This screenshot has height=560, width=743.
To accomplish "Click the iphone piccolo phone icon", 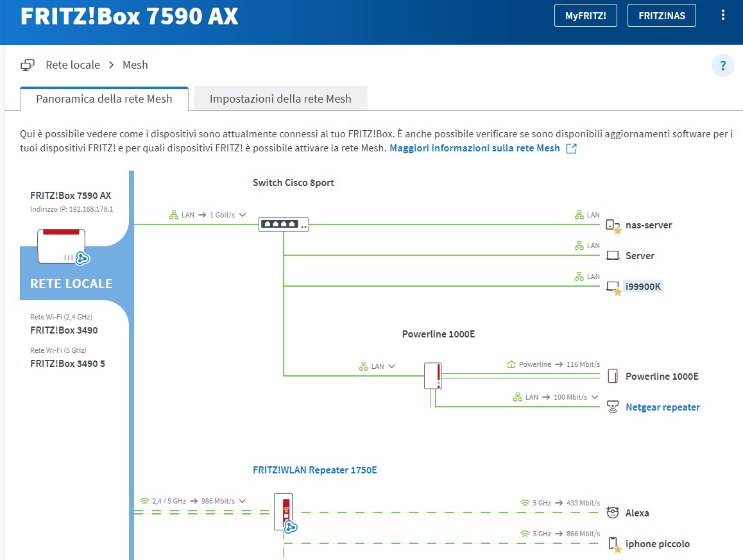I will (x=613, y=544).
